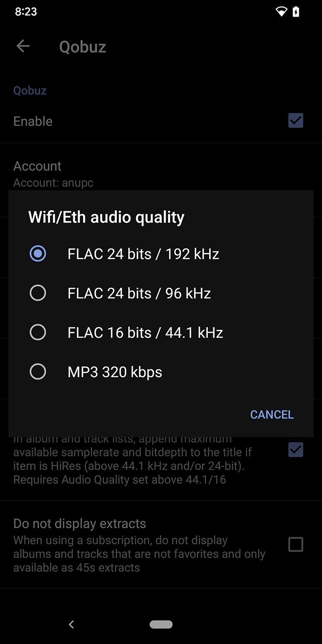Select FLAC 16 bits / 44.1 kHz radio button
This screenshot has height=644, width=322.
(x=38, y=332)
